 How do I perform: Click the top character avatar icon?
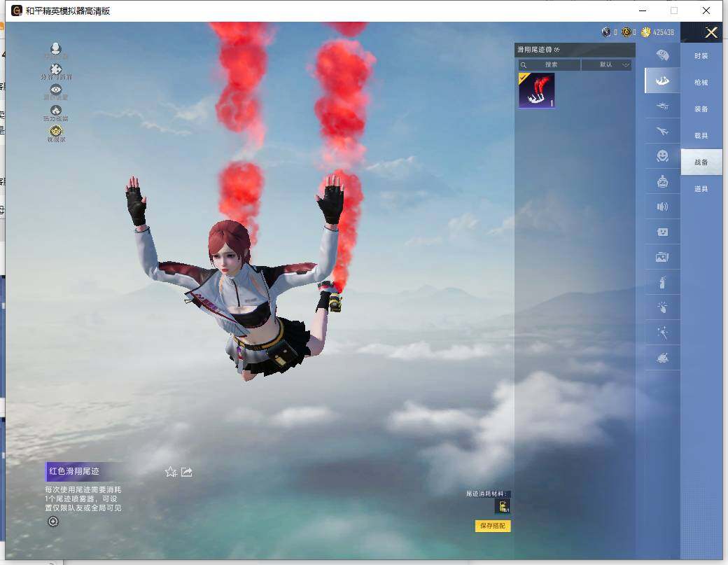[x=56, y=49]
